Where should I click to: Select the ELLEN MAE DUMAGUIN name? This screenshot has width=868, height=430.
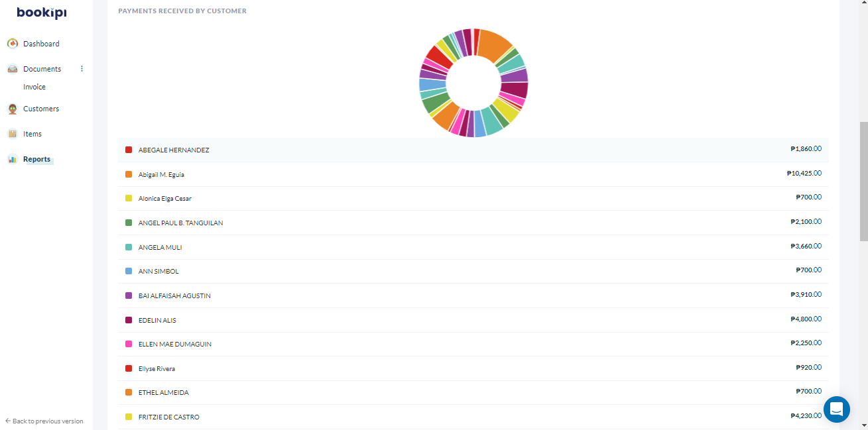[x=175, y=345]
